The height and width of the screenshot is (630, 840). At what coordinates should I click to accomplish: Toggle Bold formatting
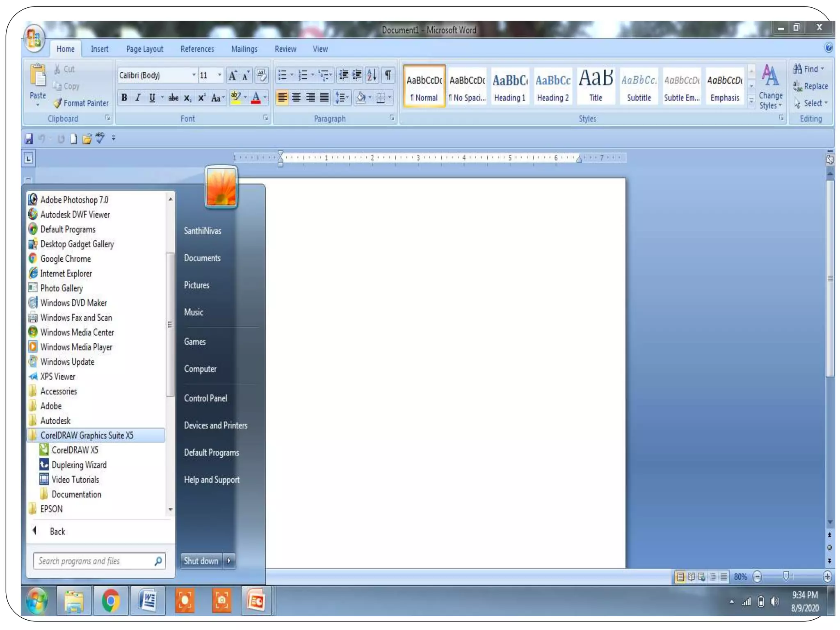pos(124,98)
